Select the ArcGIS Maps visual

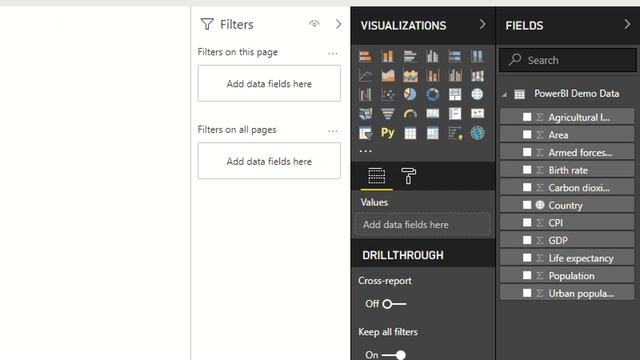click(x=477, y=133)
